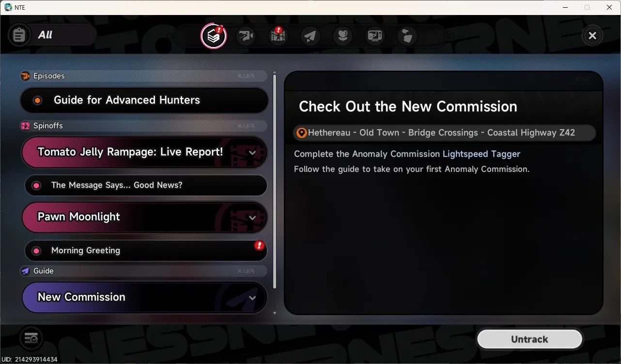
Task: Collapse the Pawn Moonlight section
Action: [252, 218]
